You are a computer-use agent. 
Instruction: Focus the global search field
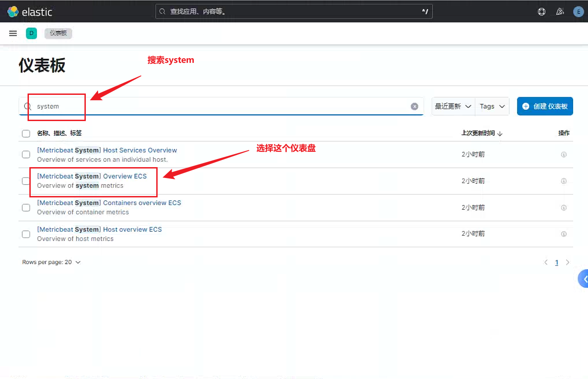coord(294,12)
